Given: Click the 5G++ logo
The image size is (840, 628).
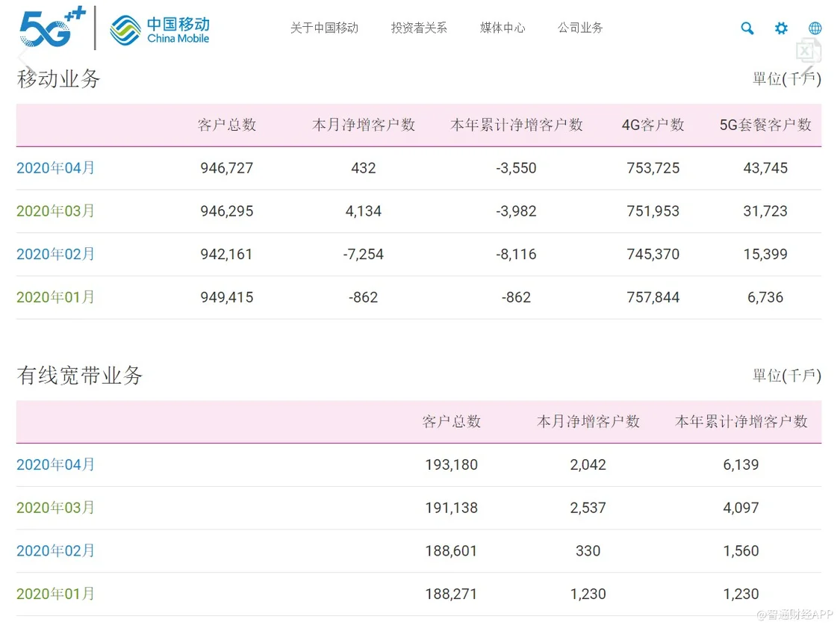Looking at the screenshot, I should click(x=52, y=28).
